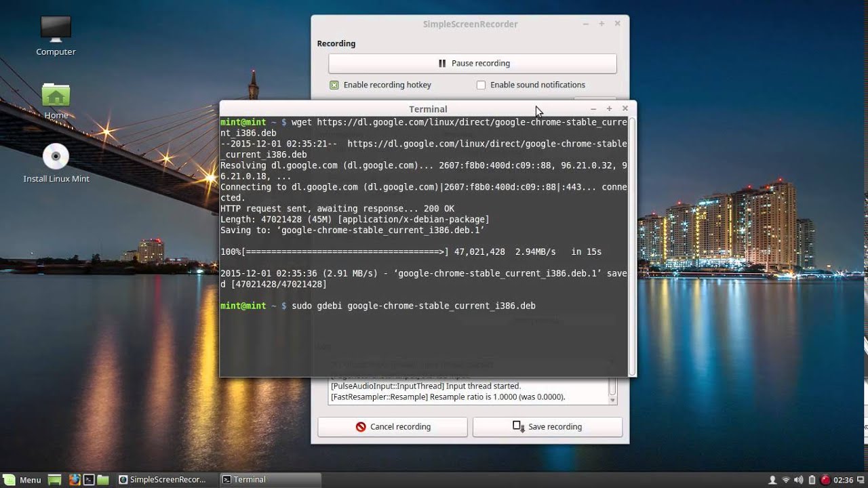Click the 100% download progress line
The image size is (868, 488).
411,251
